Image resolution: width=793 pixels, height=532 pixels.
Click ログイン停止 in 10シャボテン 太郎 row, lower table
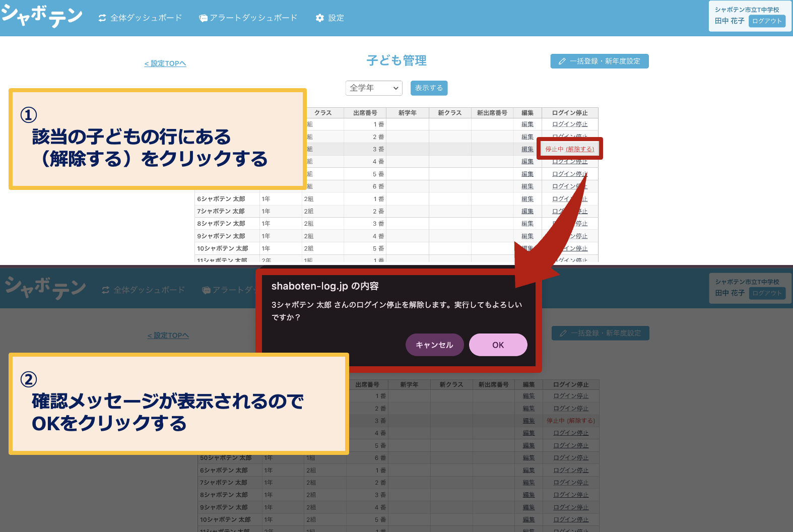(x=571, y=519)
